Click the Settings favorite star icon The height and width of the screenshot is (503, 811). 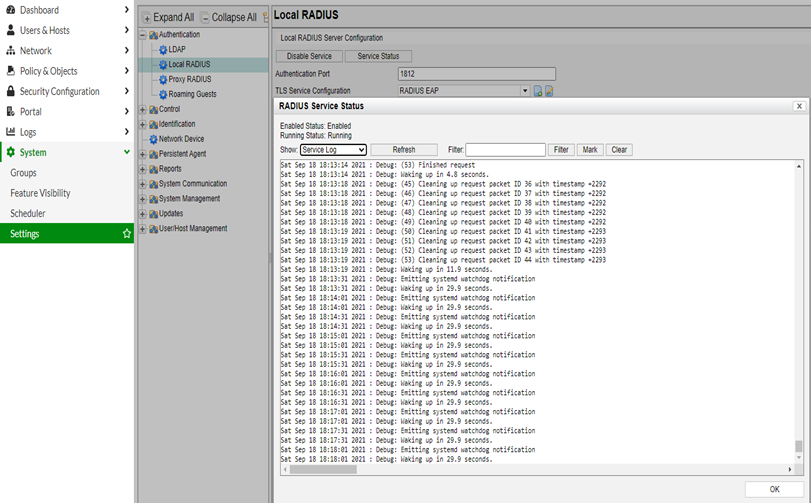(127, 234)
